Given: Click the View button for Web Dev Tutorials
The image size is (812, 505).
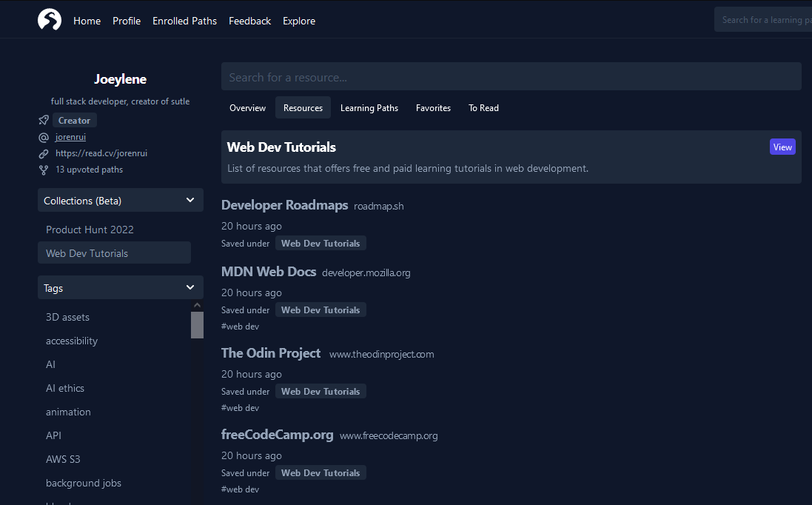Looking at the screenshot, I should coord(782,147).
